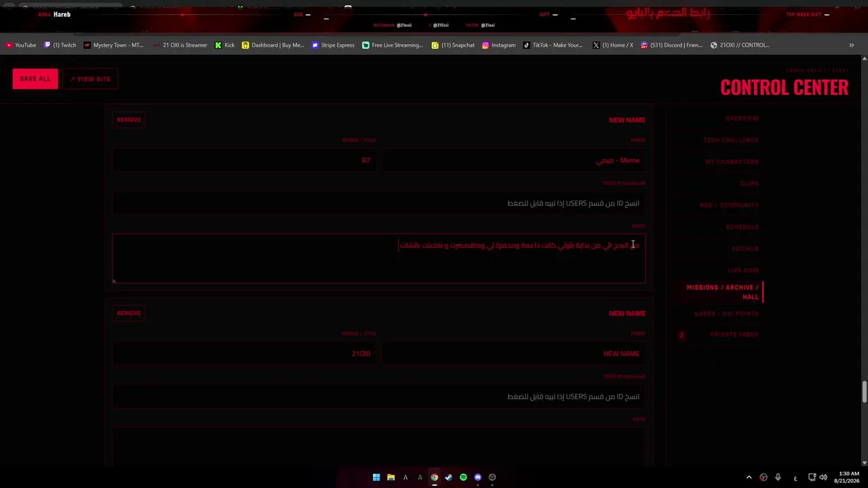Edit the B7 badge title field

click(244, 161)
